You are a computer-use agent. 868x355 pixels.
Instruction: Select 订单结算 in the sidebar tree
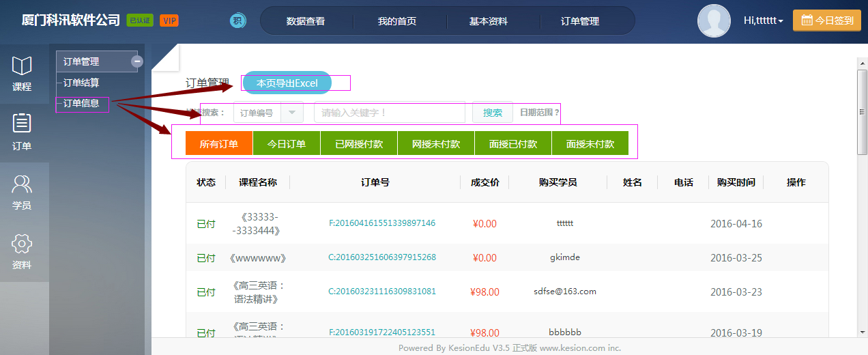pos(81,83)
